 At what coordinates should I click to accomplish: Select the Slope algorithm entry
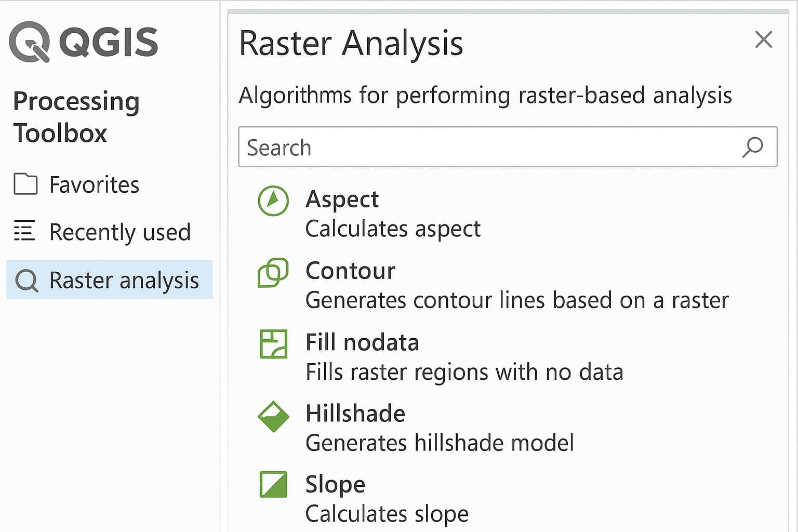(335, 485)
